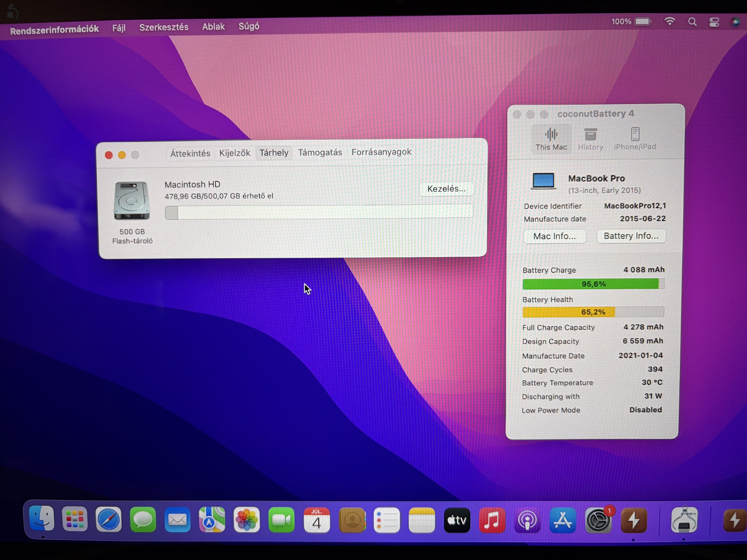Open Spotlight search in menu bar
The width and height of the screenshot is (747, 560).
coord(692,22)
